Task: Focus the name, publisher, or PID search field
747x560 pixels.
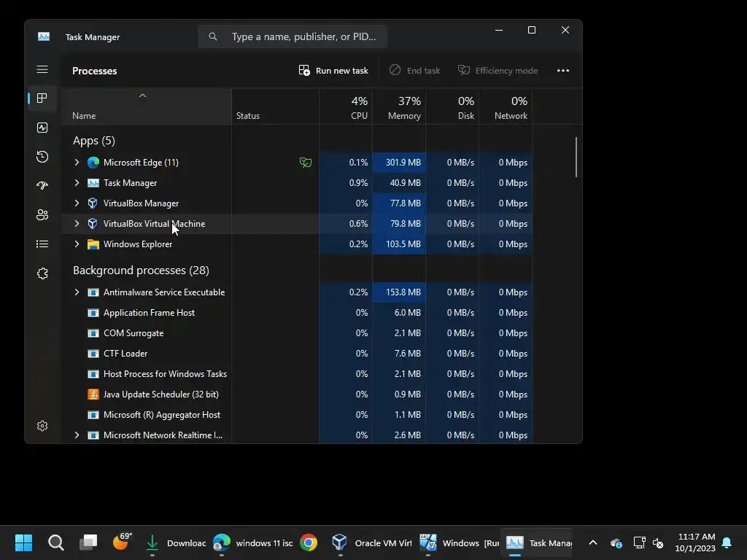Action: tap(292, 36)
